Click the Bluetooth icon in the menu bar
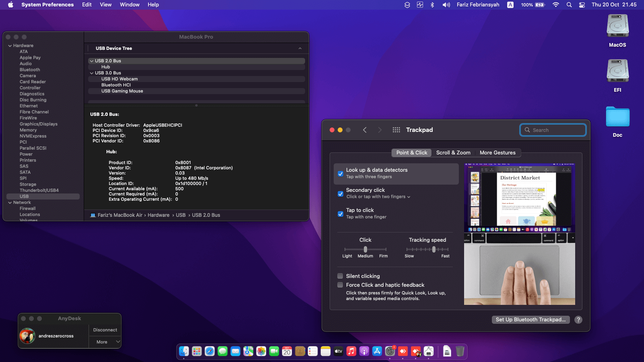 pyautogui.click(x=432, y=5)
